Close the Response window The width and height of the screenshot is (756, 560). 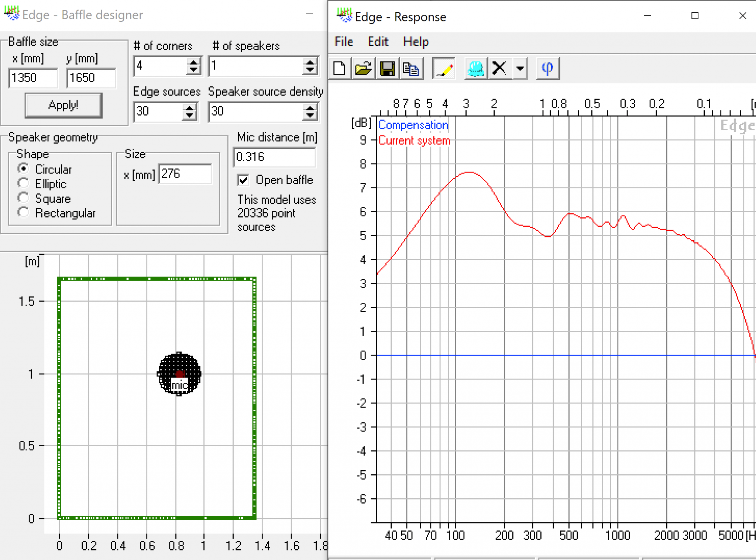(743, 16)
